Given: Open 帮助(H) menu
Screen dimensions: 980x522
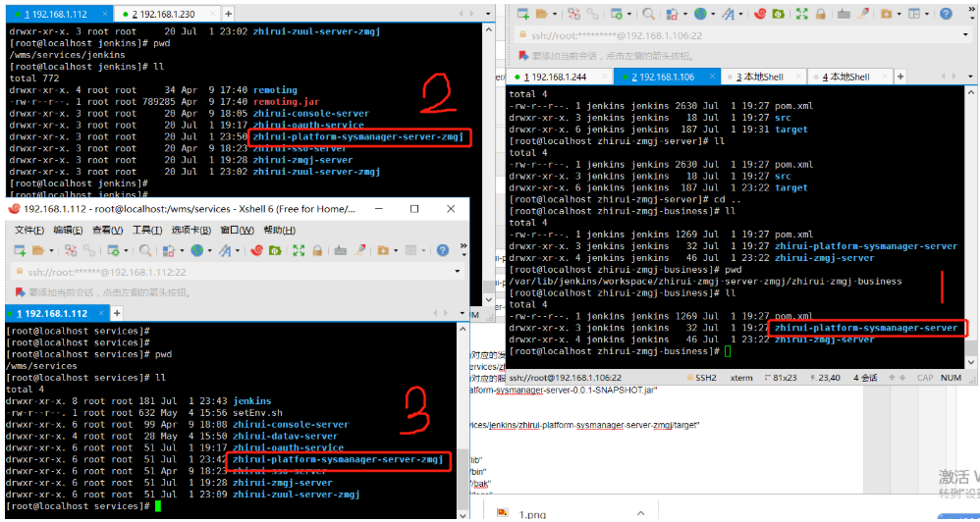Looking at the screenshot, I should click(280, 230).
